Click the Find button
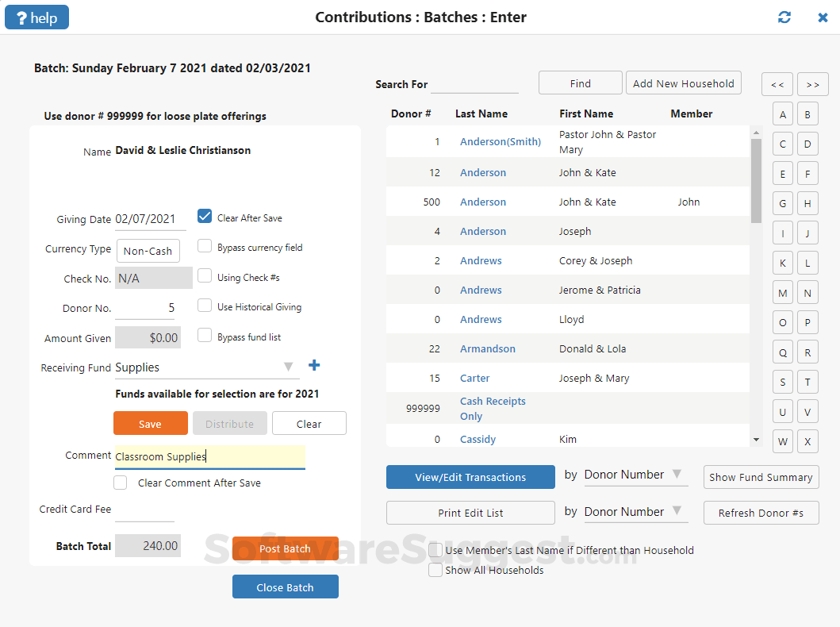The width and height of the screenshot is (840, 627). point(580,83)
